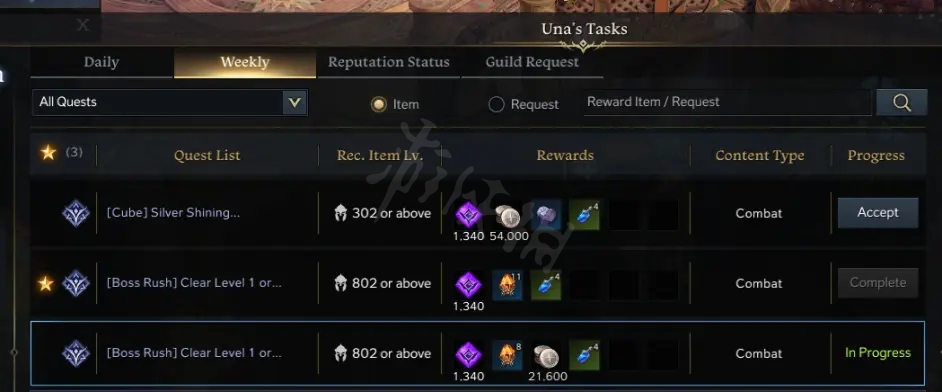Click the grey stone reward icon in Cube quest

pyautogui.click(x=546, y=216)
